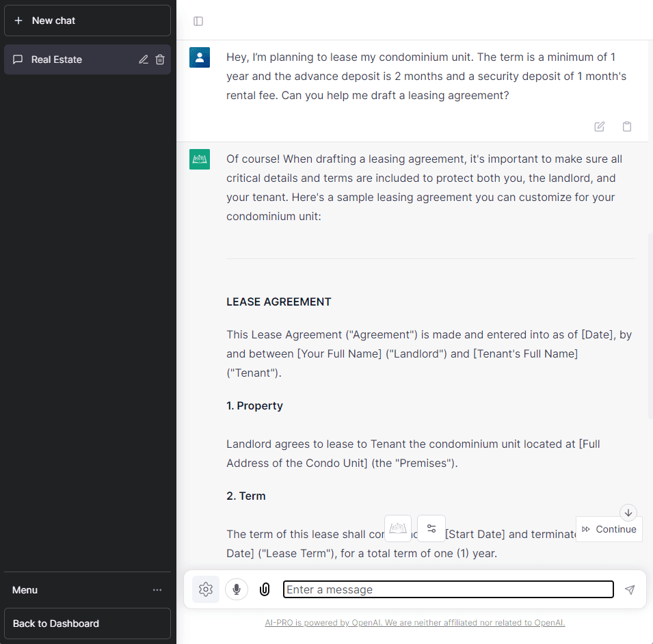The height and width of the screenshot is (644, 653).
Task: Delete the Real Estate chat using trash icon
Action: point(160,59)
